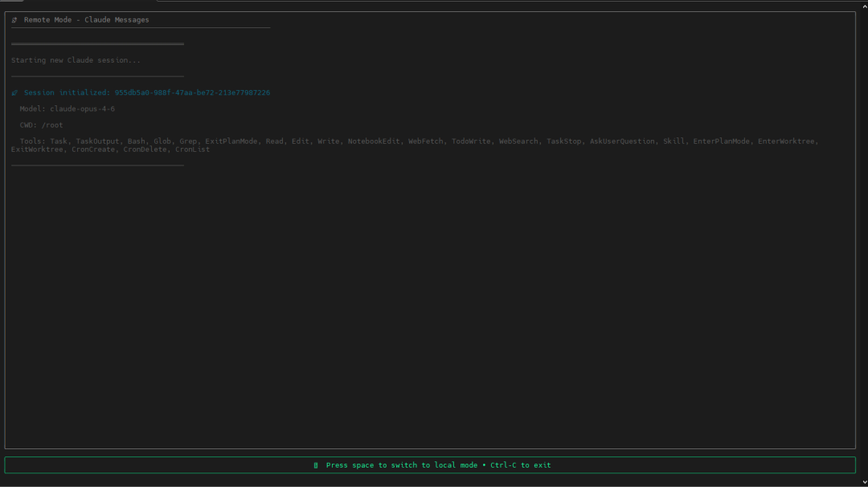Click the Remote Mode header icon
This screenshot has height=487, width=868.
[x=14, y=20]
